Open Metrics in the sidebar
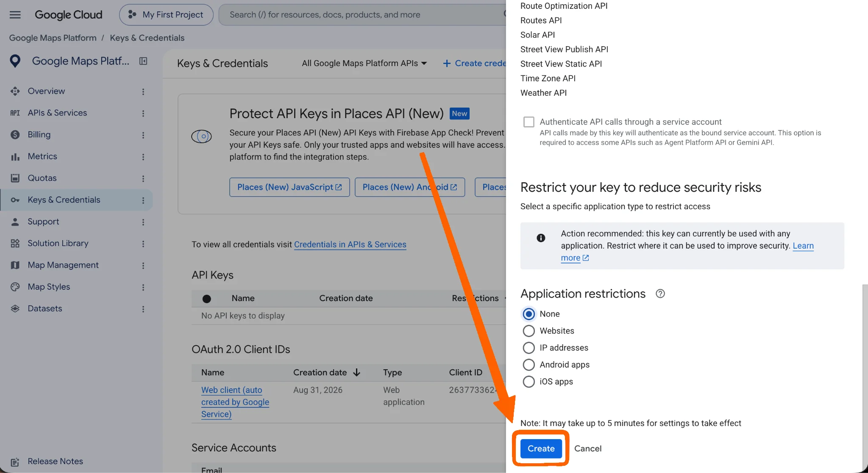 [42, 156]
